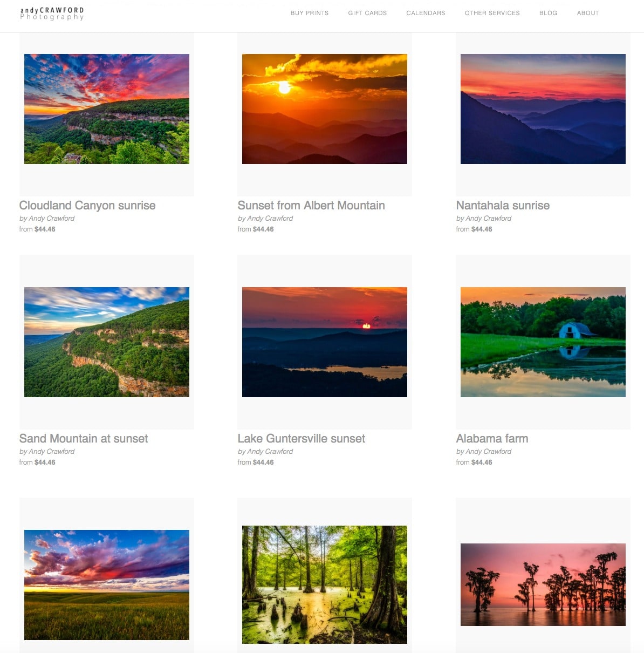Click the Cloudland Canyon sunrise title link

point(87,206)
